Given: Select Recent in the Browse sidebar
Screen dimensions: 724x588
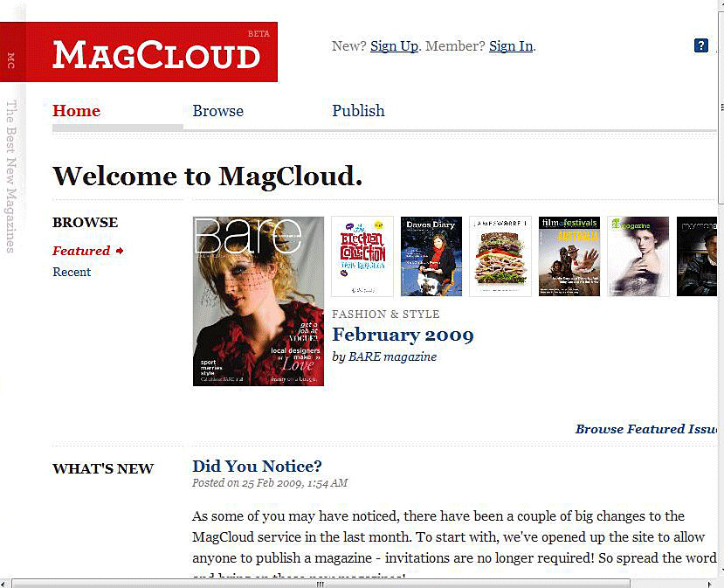Looking at the screenshot, I should coord(72,272).
